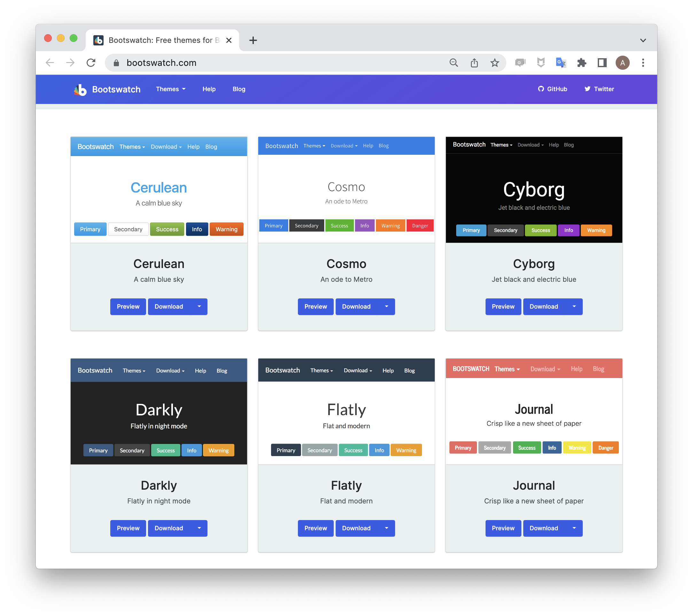Click the purple Info swatch in Cyborg preview
The width and height of the screenshot is (693, 616).
point(568,230)
